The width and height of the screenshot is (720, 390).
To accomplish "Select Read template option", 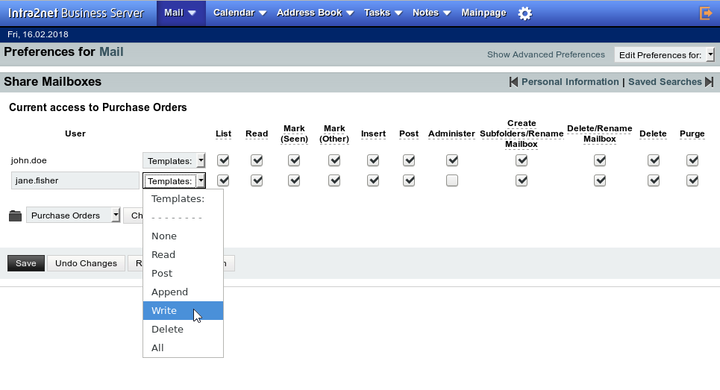I will pos(183,254).
